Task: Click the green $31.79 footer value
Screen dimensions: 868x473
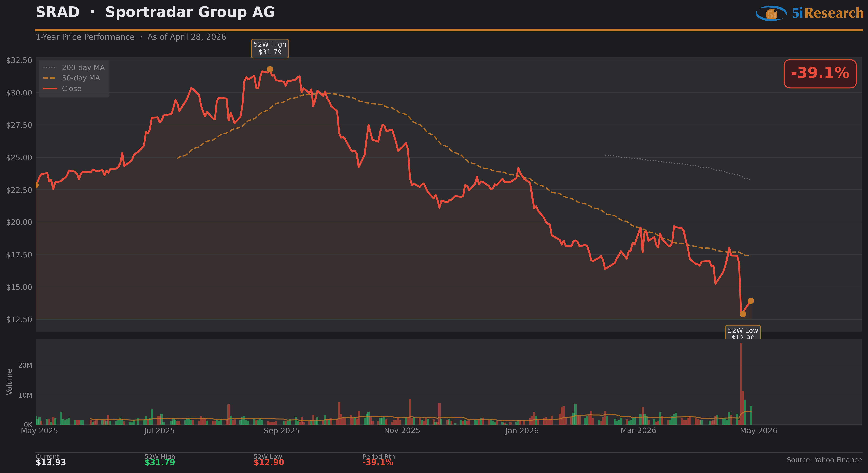Action: (160, 462)
